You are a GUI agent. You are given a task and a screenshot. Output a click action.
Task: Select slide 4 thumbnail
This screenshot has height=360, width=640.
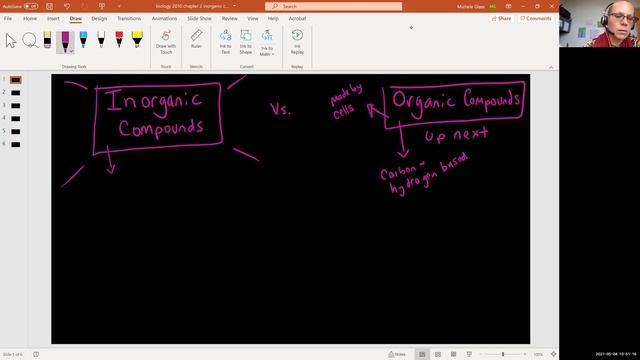click(16, 119)
